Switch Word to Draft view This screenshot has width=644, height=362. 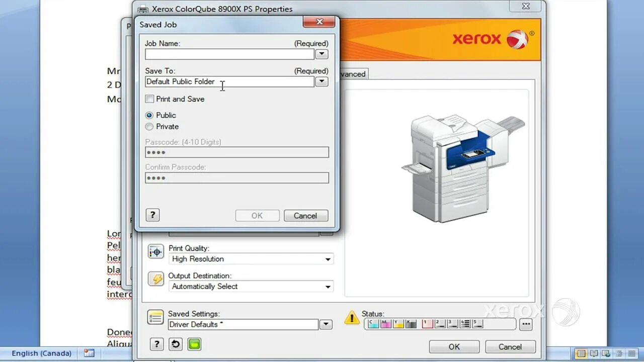(x=631, y=353)
